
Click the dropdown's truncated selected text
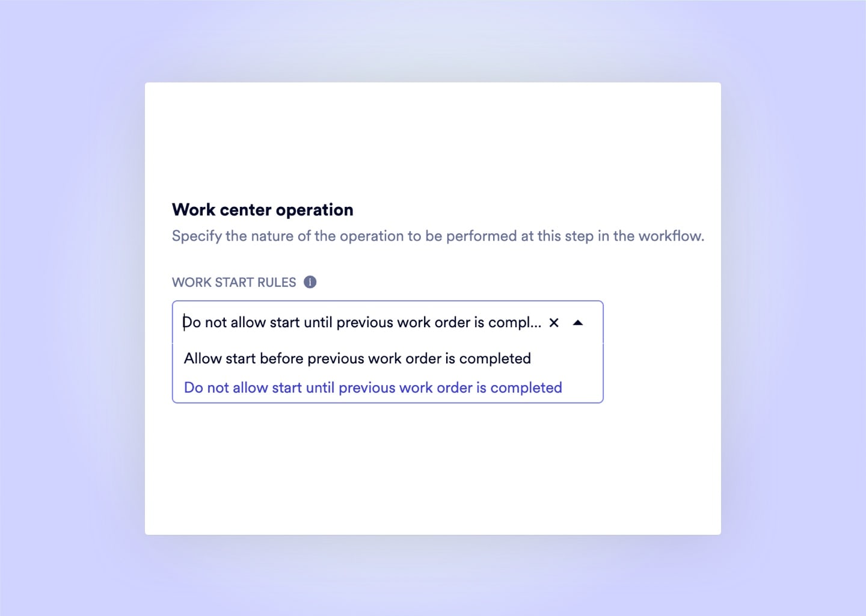(362, 322)
